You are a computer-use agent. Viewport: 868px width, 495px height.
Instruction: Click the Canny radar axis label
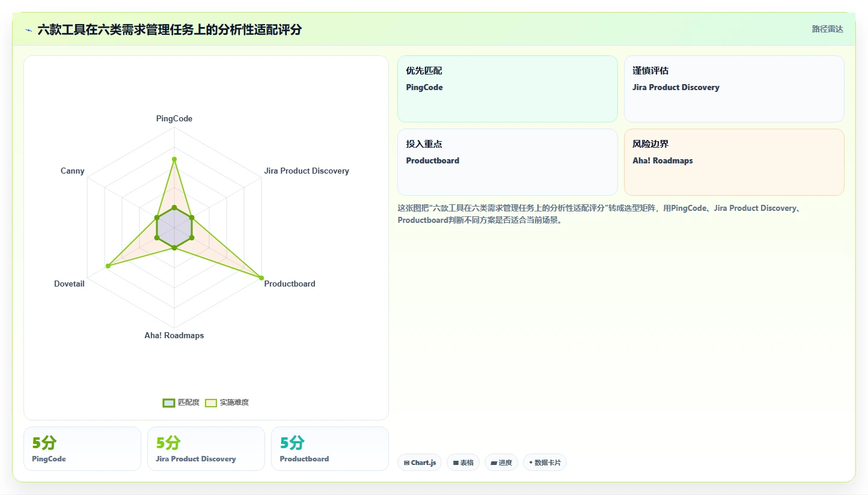tap(73, 171)
